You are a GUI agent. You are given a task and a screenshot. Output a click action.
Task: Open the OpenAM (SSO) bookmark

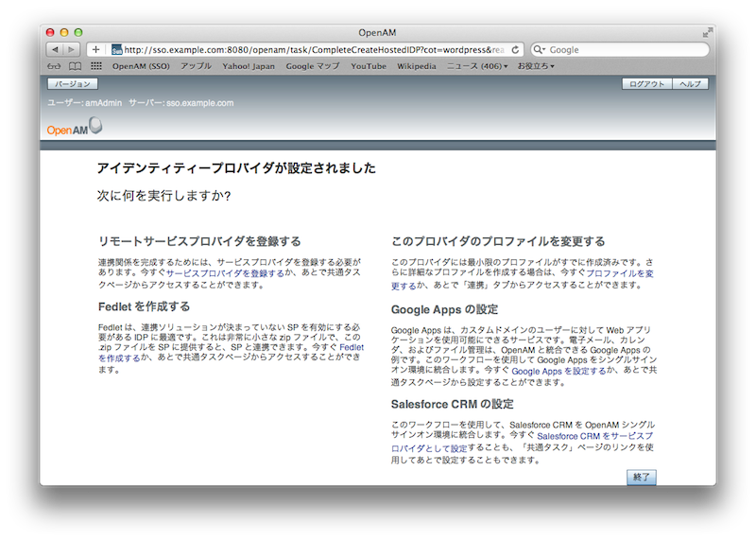(x=141, y=66)
